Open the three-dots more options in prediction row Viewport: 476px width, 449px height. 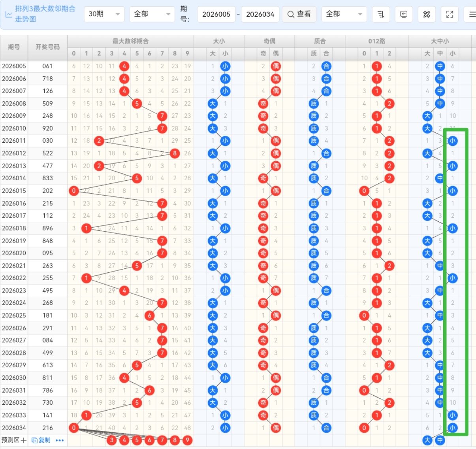click(x=60, y=440)
